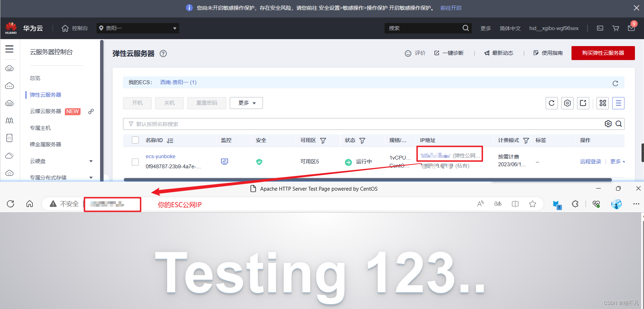
Task: Open list settings gear button
Action: (567, 103)
